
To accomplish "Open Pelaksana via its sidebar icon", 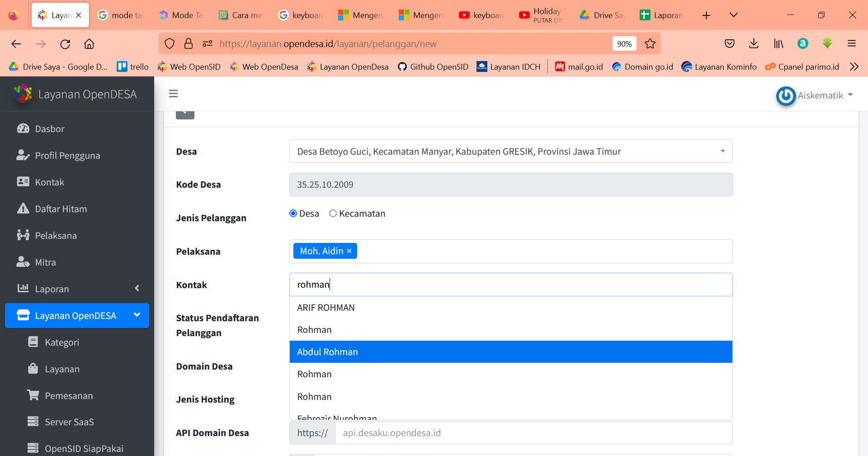I will [x=23, y=235].
